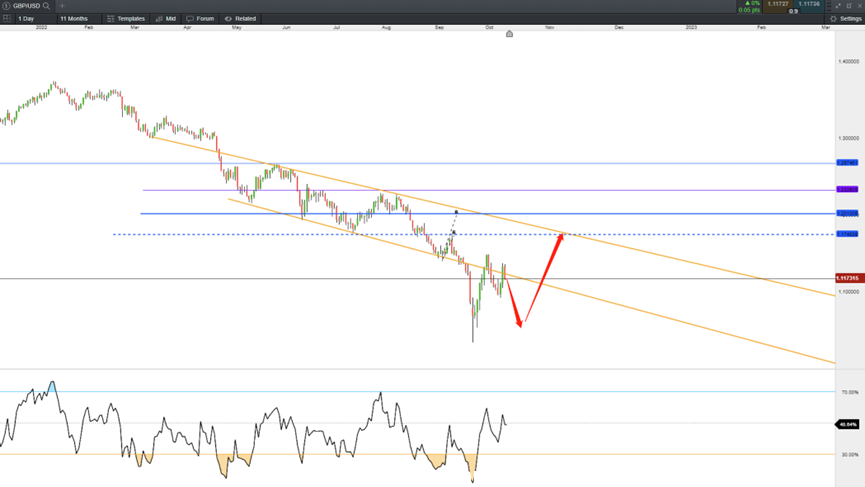
Task: Click the GBP/USD search magnifier icon
Action: tap(46, 6)
